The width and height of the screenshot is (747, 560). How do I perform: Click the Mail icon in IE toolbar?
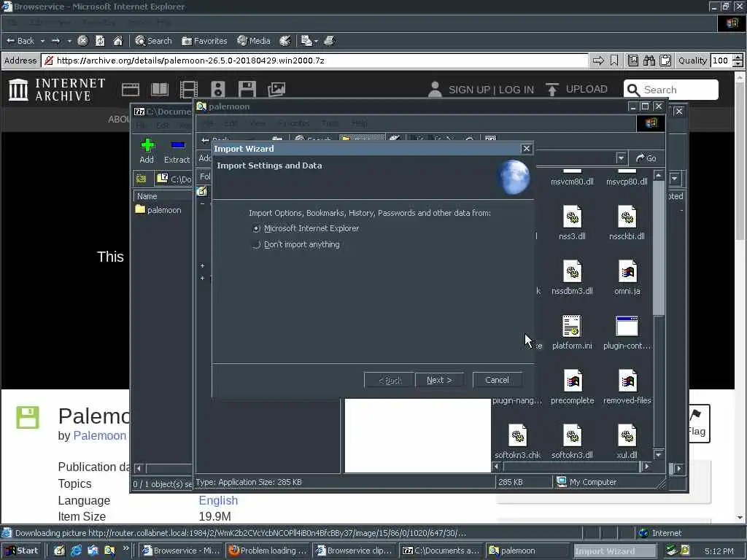306,41
